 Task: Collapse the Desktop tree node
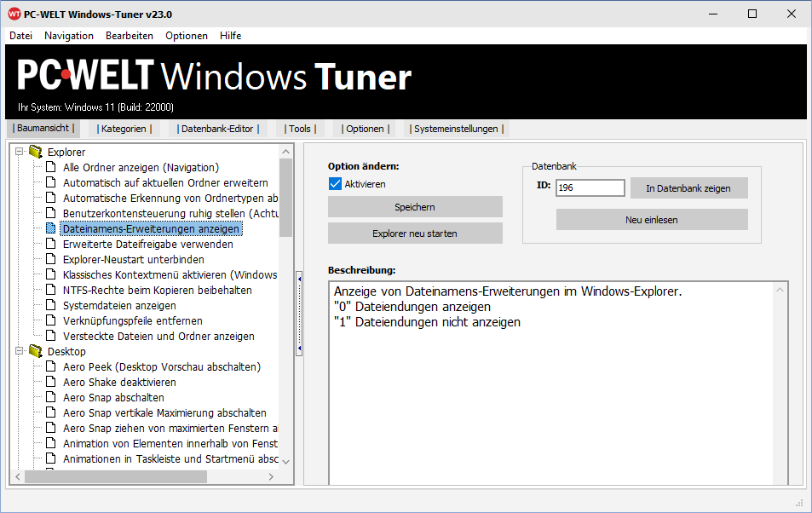point(20,351)
